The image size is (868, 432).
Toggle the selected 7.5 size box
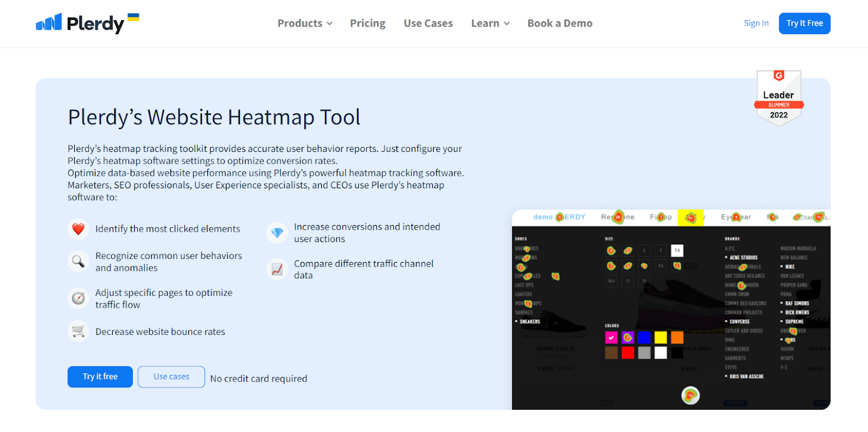click(x=677, y=250)
